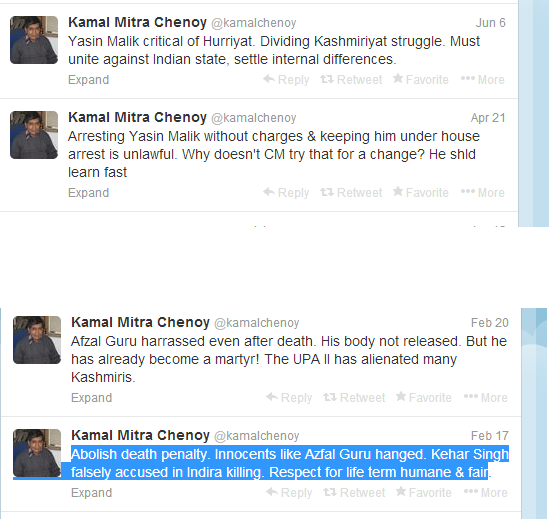The width and height of the screenshot is (549, 519).
Task: Open @kamalchenoy handle on Jun 6 tweet
Action: pyautogui.click(x=253, y=23)
